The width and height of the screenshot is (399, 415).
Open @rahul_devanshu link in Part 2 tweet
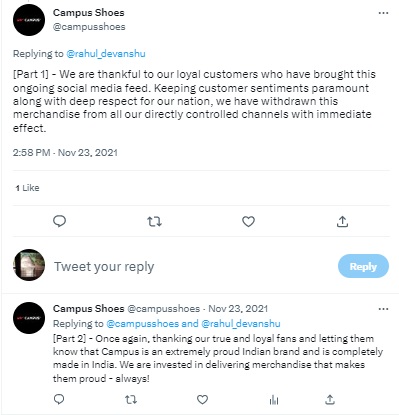[x=241, y=323]
